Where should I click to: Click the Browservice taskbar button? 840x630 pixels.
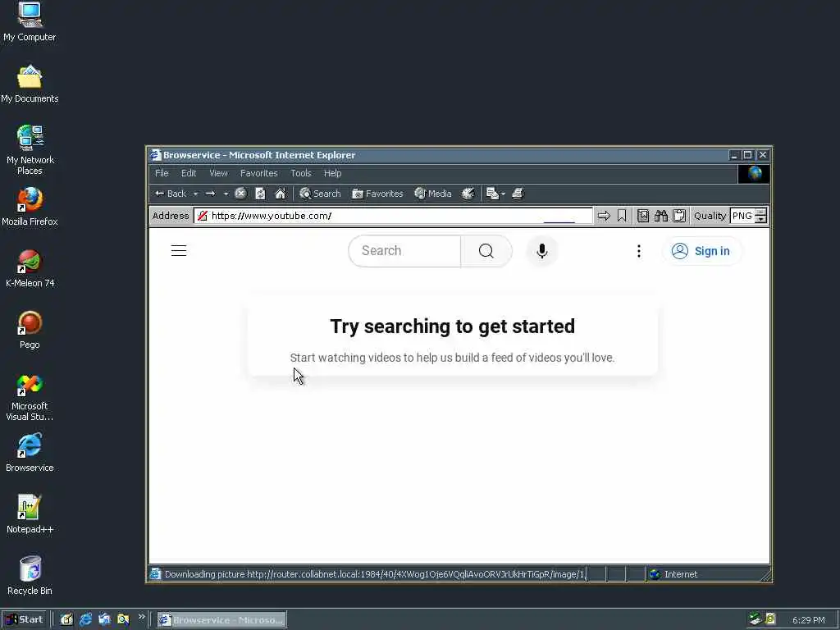tap(221, 620)
